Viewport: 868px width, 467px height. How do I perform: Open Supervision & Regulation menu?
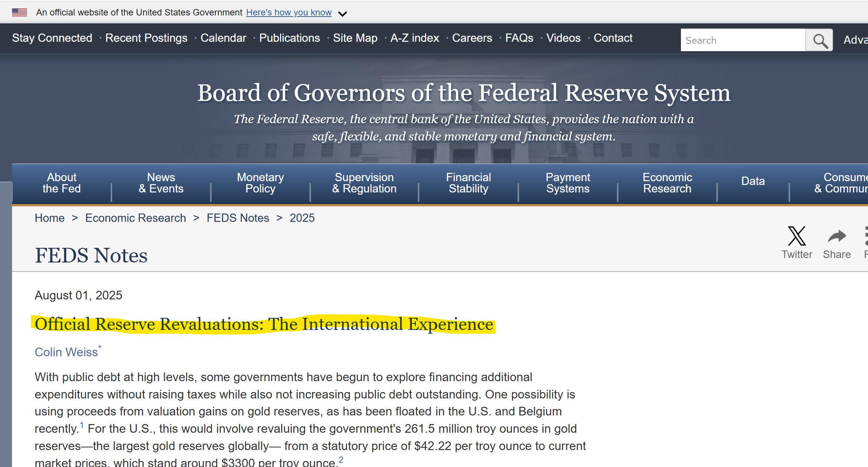pos(364,183)
